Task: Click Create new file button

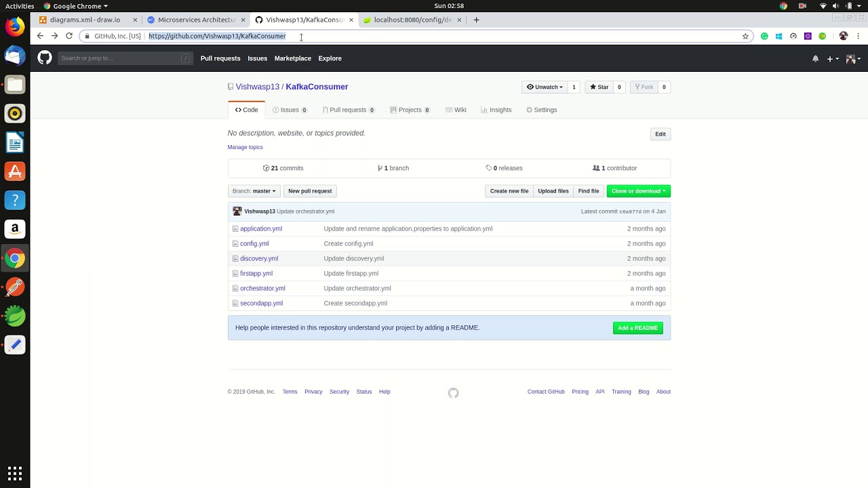Action: click(x=509, y=191)
